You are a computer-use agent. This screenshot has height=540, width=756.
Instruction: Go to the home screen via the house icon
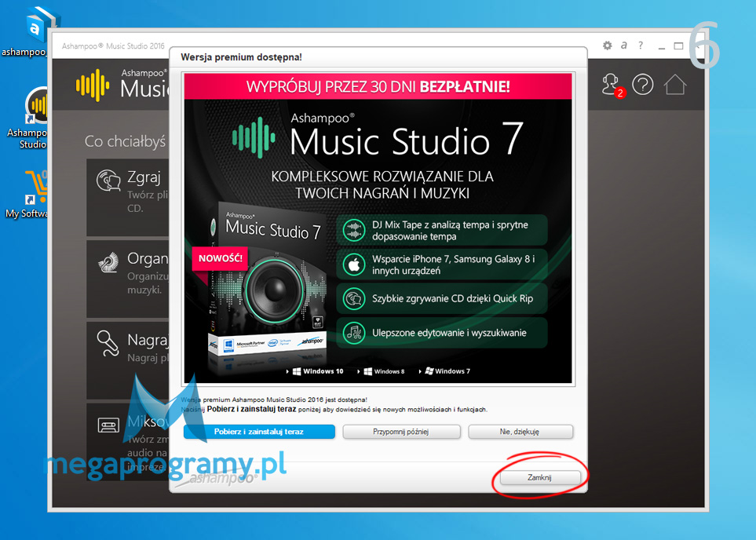pyautogui.click(x=674, y=85)
